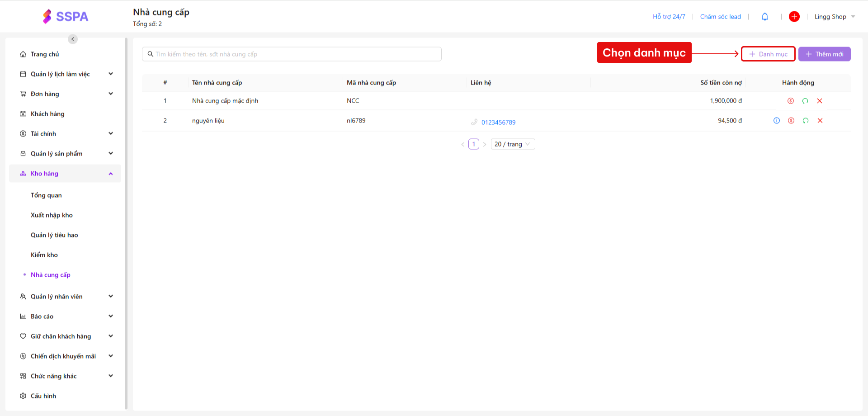View info for the nguyên liệu supplier
868x416 pixels.
[x=777, y=121]
